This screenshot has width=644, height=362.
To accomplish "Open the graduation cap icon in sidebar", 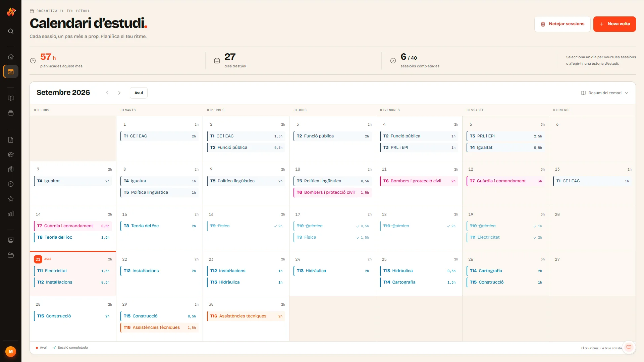I will [x=11, y=155].
